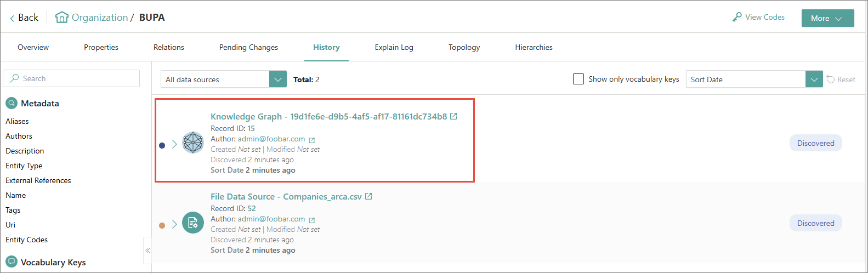This screenshot has width=868, height=273.
Task: Click the Organization breadcrumb link
Action: tap(100, 18)
